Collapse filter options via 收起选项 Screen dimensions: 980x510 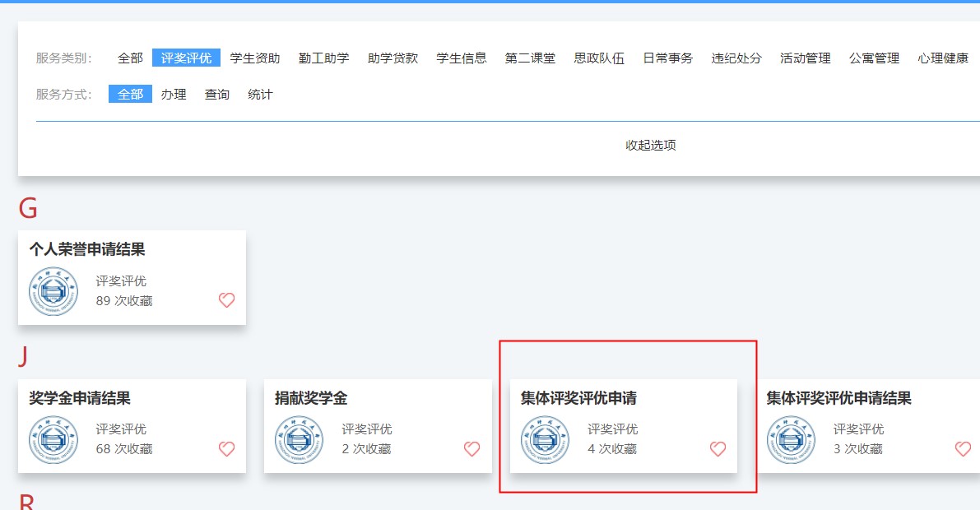pyautogui.click(x=650, y=146)
